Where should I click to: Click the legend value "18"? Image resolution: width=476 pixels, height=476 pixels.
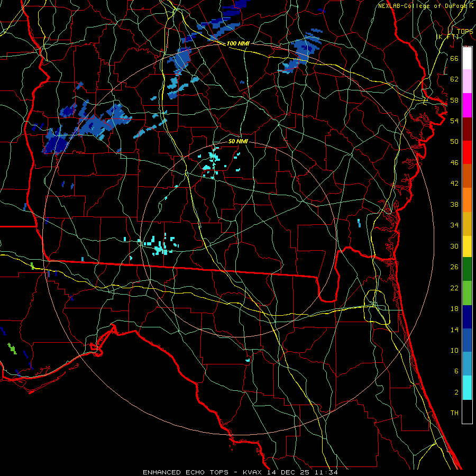pyautogui.click(x=454, y=309)
